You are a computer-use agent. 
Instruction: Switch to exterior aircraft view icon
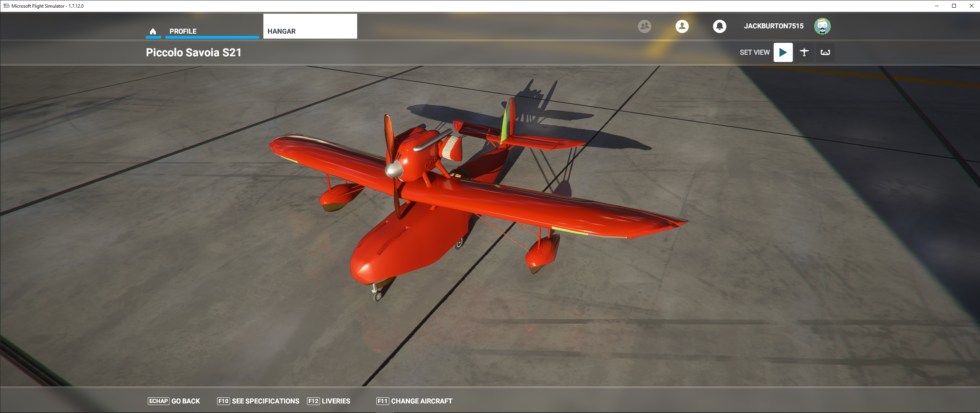click(x=804, y=52)
